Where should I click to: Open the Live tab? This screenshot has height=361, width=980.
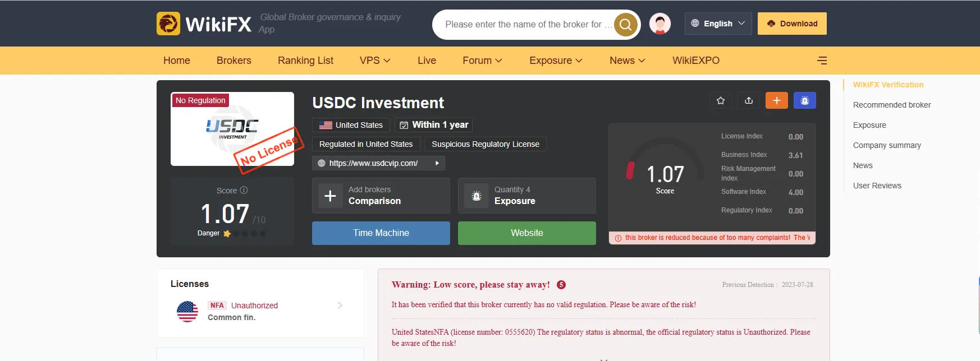tap(427, 61)
